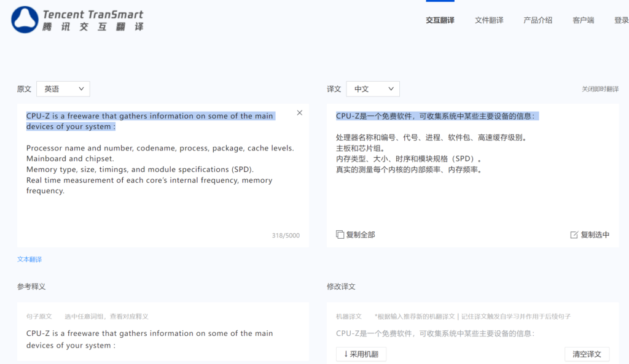Toggle 关闭即时翻译 instant translation
This screenshot has height=364, width=629.
click(600, 90)
